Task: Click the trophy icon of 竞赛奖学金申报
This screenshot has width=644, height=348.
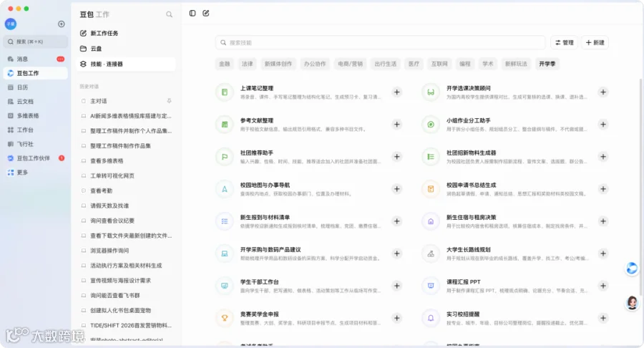Action: [225, 318]
